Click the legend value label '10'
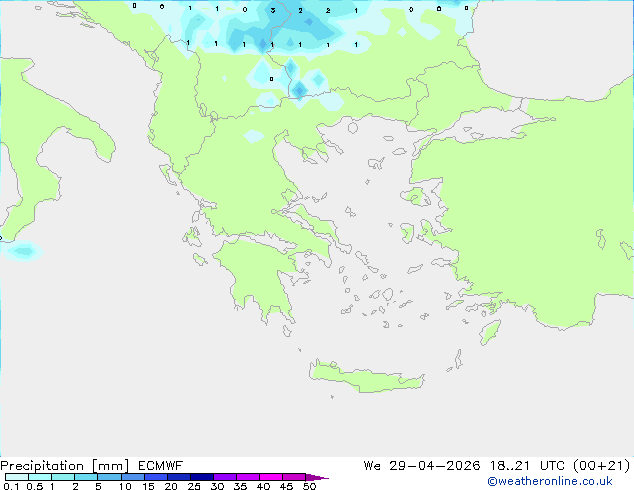 (x=125, y=486)
